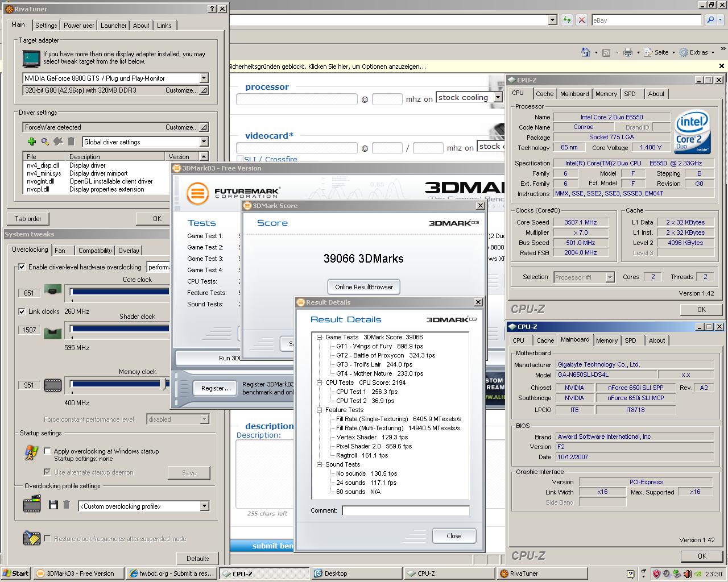The image size is (728, 582).
Task: Adjust the Core clock slider track
Action: 119,292
